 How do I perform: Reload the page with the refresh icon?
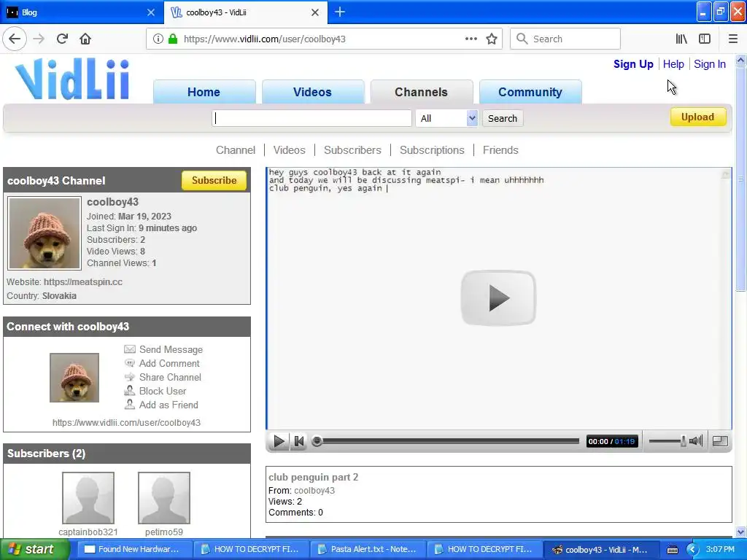[62, 39]
